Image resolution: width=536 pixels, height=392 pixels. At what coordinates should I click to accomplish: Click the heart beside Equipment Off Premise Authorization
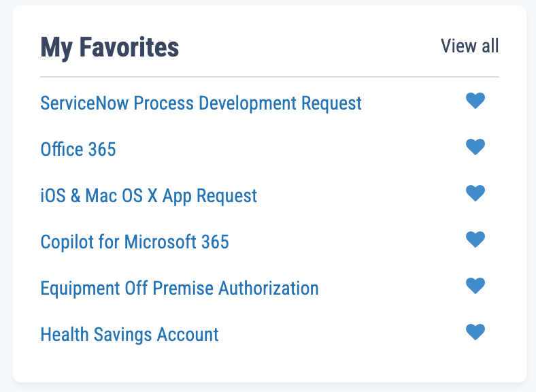475,285
